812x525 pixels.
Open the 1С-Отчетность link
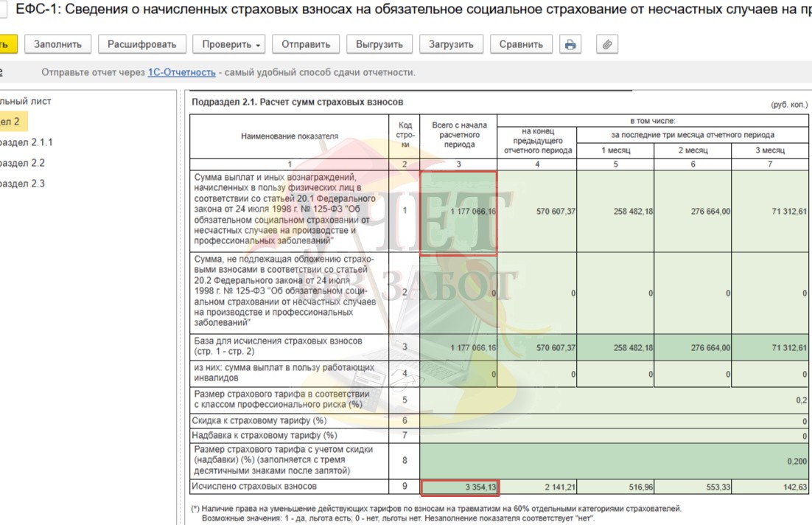(x=182, y=72)
